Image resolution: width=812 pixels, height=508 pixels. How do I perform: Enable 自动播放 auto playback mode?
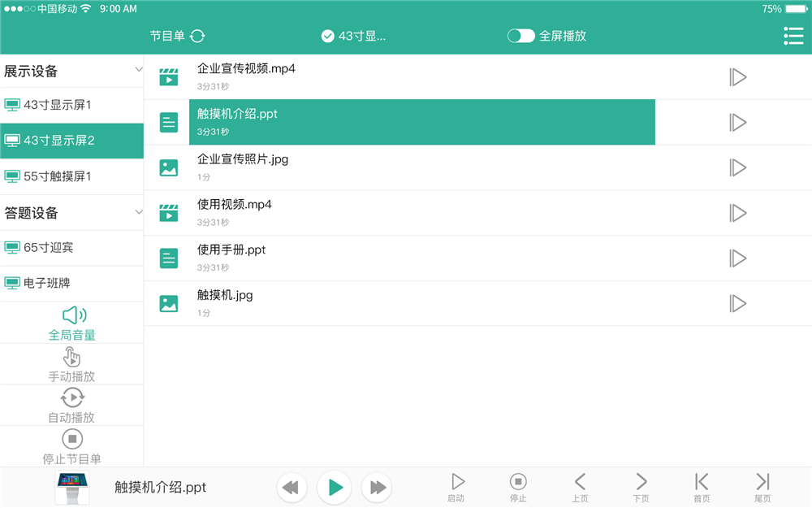coord(71,404)
